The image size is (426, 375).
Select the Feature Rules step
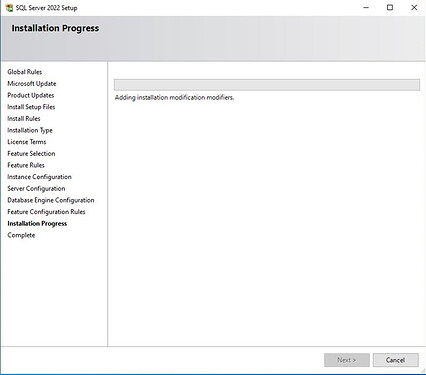(x=26, y=165)
